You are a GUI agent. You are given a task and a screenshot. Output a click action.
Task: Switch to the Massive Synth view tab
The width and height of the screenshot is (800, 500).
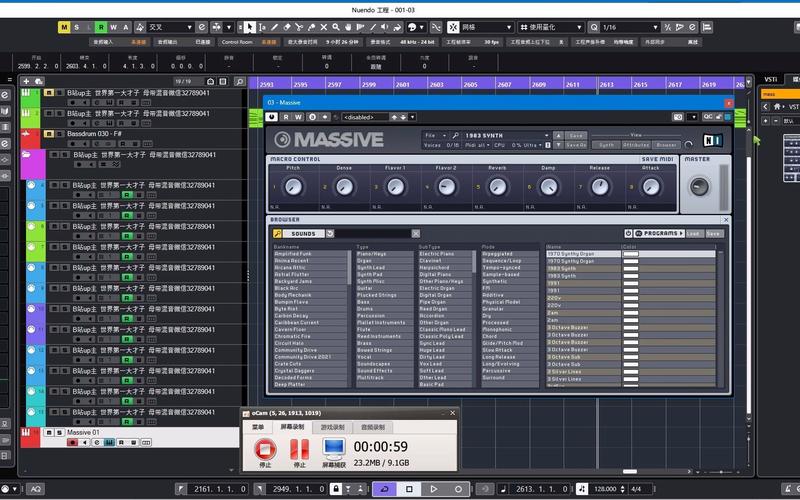[x=607, y=145]
